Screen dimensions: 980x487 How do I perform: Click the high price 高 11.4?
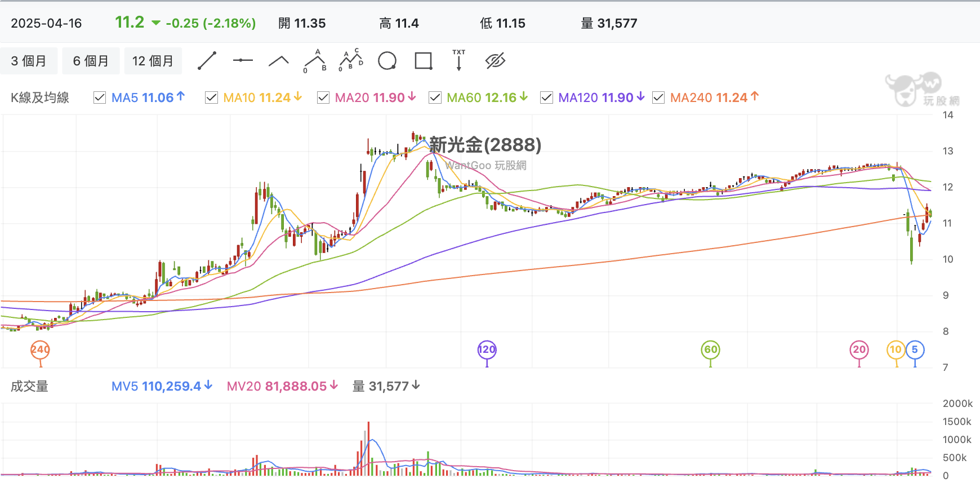point(399,23)
